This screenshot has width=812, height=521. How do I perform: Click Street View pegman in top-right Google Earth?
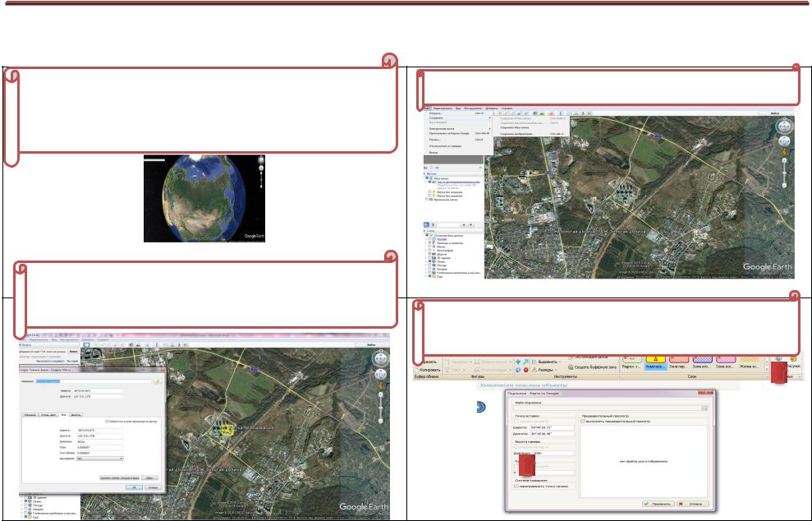785,152
